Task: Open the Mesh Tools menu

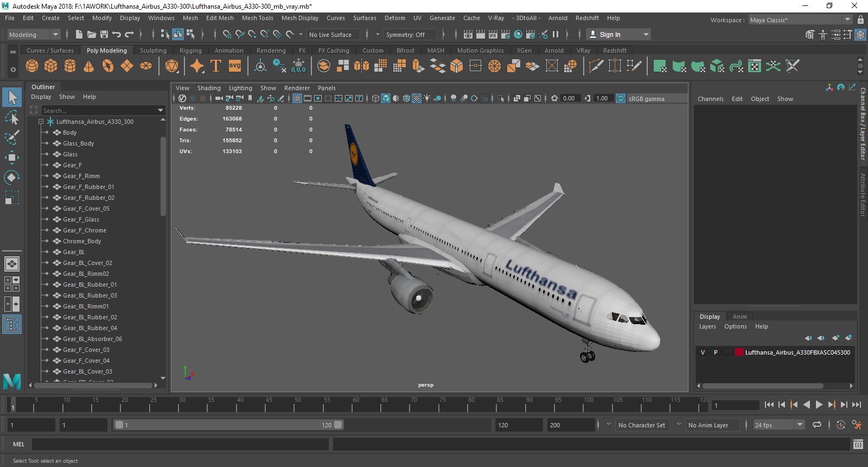Action: tap(258, 18)
